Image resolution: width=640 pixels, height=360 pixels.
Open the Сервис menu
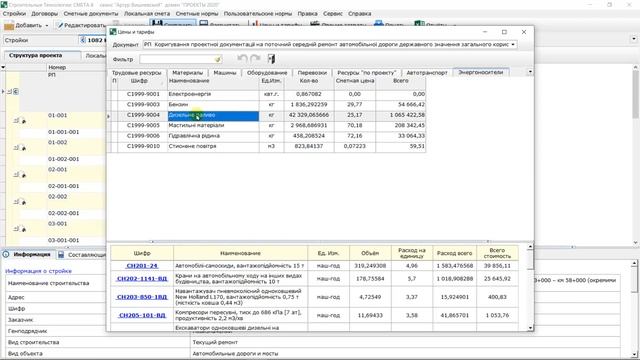(333, 13)
